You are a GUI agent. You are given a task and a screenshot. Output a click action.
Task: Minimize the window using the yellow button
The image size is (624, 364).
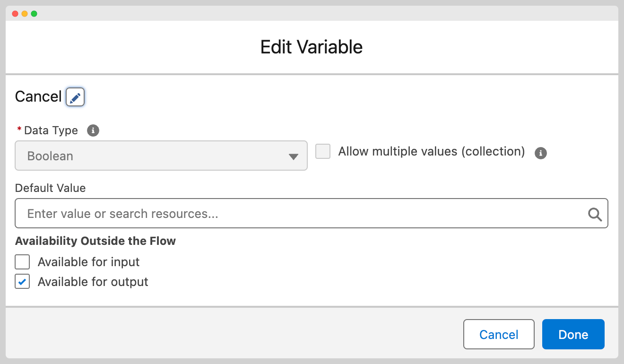tap(25, 14)
